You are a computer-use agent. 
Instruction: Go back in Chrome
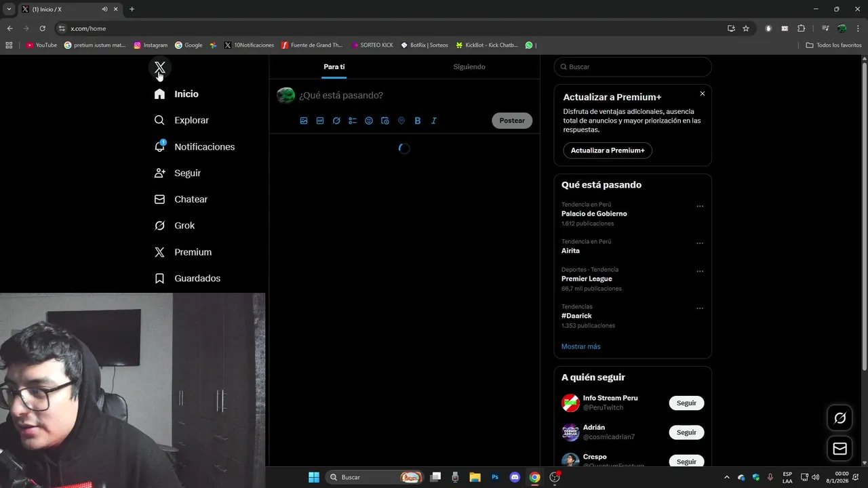(x=9, y=28)
